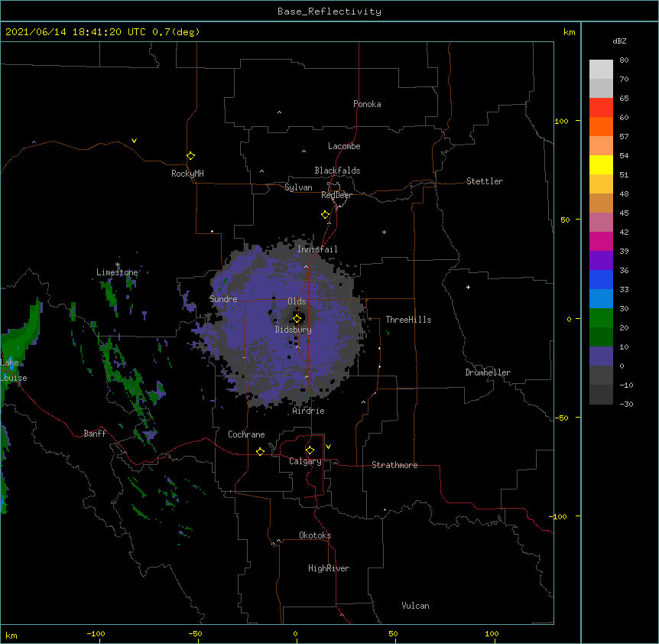Viewport: 659px width, 644px height.
Task: Click the yellow diamond marker south of RedDeer
Action: pyautogui.click(x=326, y=215)
